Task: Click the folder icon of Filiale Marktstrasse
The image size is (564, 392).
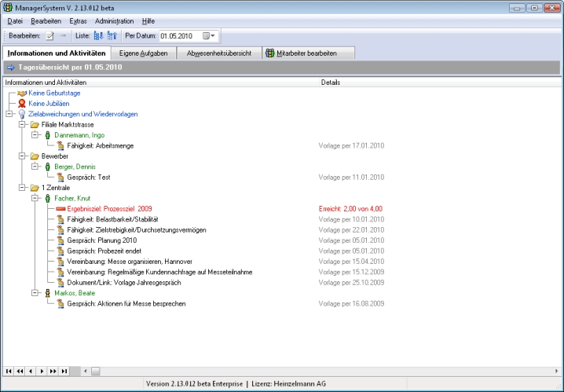Action: tap(34, 124)
